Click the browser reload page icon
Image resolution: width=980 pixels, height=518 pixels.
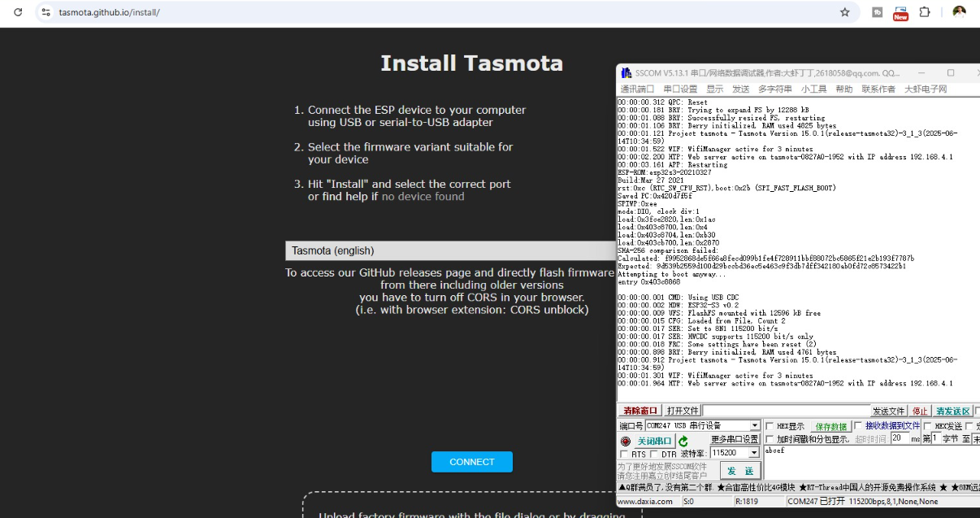18,12
